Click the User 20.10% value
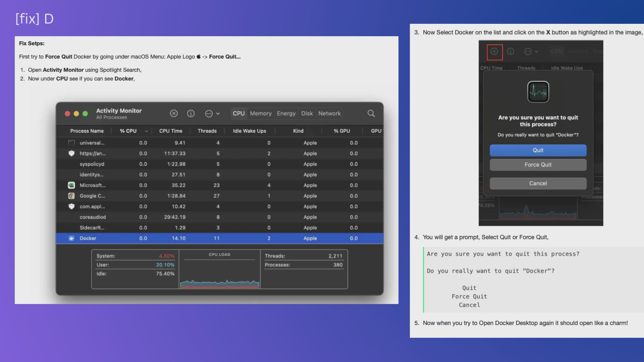Viewport: 644px width, 362px height. pyautogui.click(x=165, y=265)
